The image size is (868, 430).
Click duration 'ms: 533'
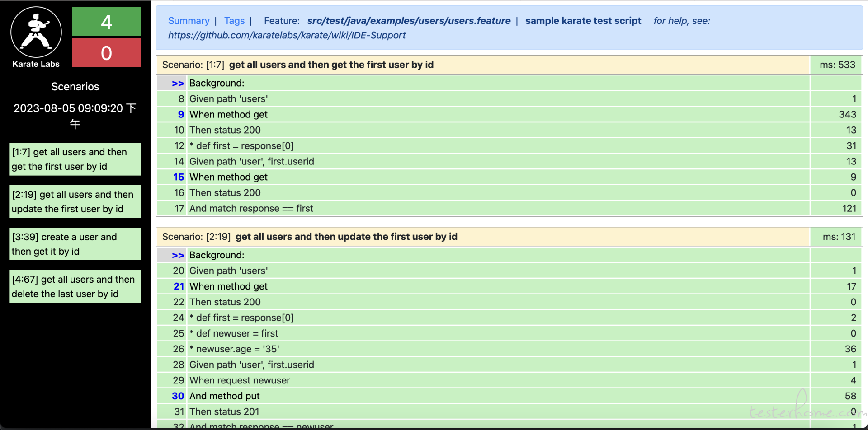837,65
